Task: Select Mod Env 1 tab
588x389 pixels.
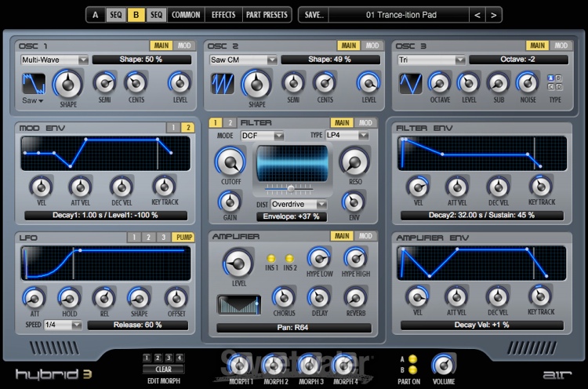Action: [173, 128]
